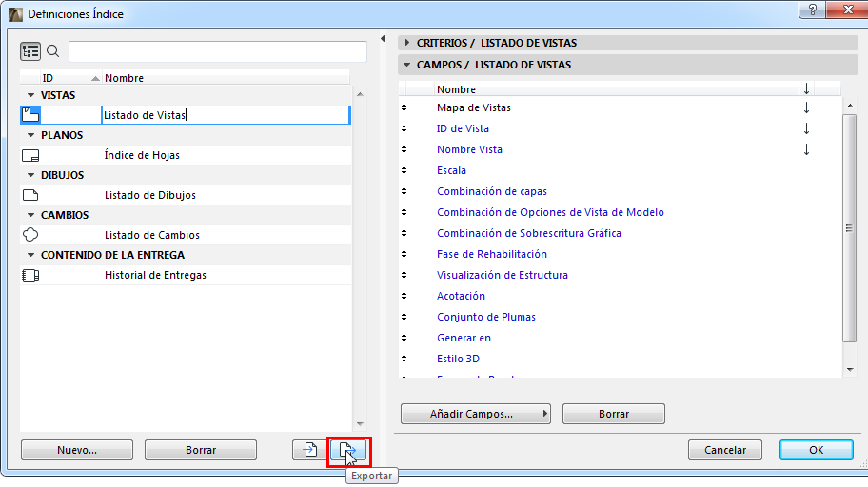The image size is (868, 487).
Task: Click drag handle for Fase de Rehabilitación
Action: (404, 254)
